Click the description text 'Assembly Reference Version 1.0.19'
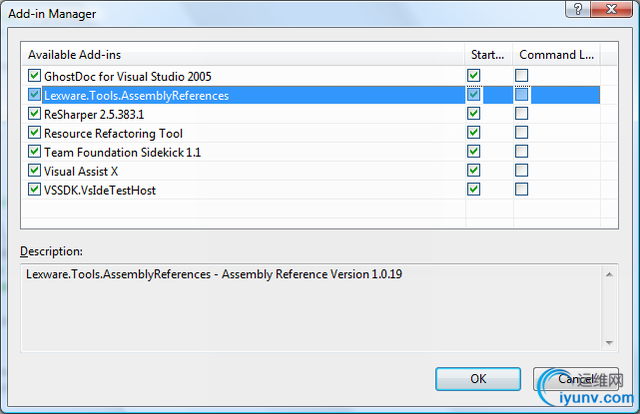Image resolution: width=640 pixels, height=414 pixels. [x=312, y=274]
